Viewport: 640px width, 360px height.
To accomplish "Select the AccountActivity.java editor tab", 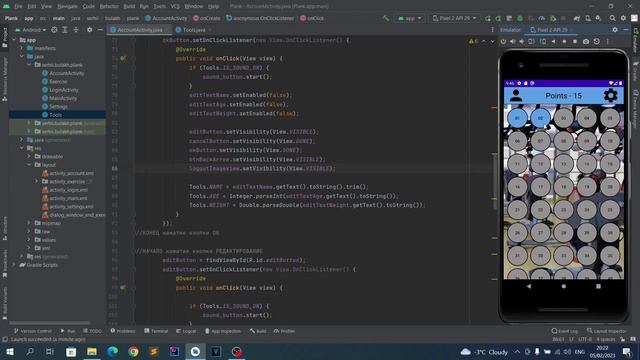I will [139, 30].
